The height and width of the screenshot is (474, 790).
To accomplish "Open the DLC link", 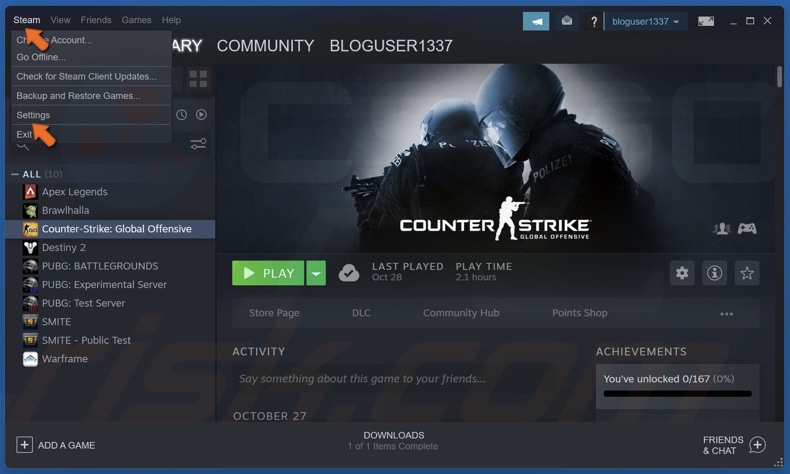I will tap(361, 313).
